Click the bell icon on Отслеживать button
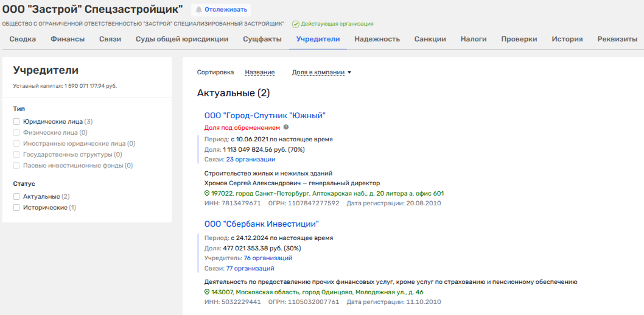The height and width of the screenshot is (315, 644). [x=198, y=10]
